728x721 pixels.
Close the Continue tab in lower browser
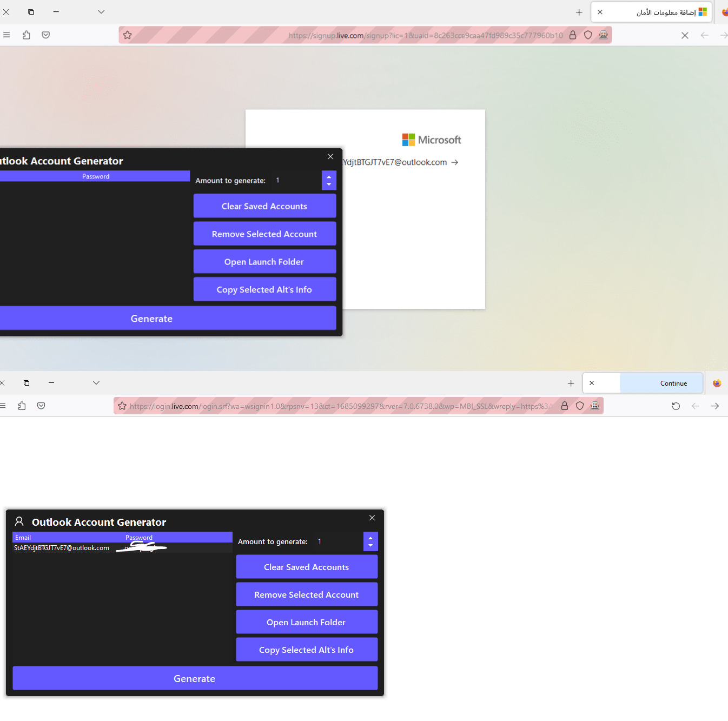pos(592,383)
